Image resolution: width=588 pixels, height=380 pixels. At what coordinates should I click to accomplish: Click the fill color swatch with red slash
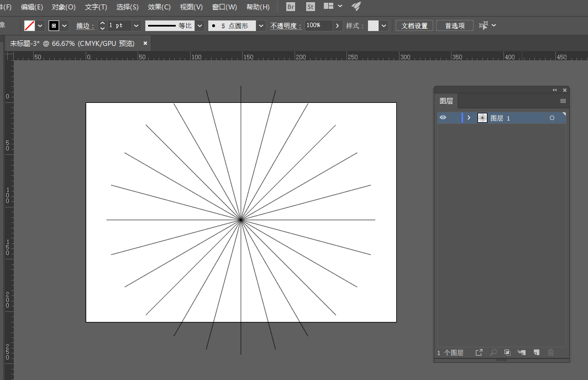coord(30,25)
